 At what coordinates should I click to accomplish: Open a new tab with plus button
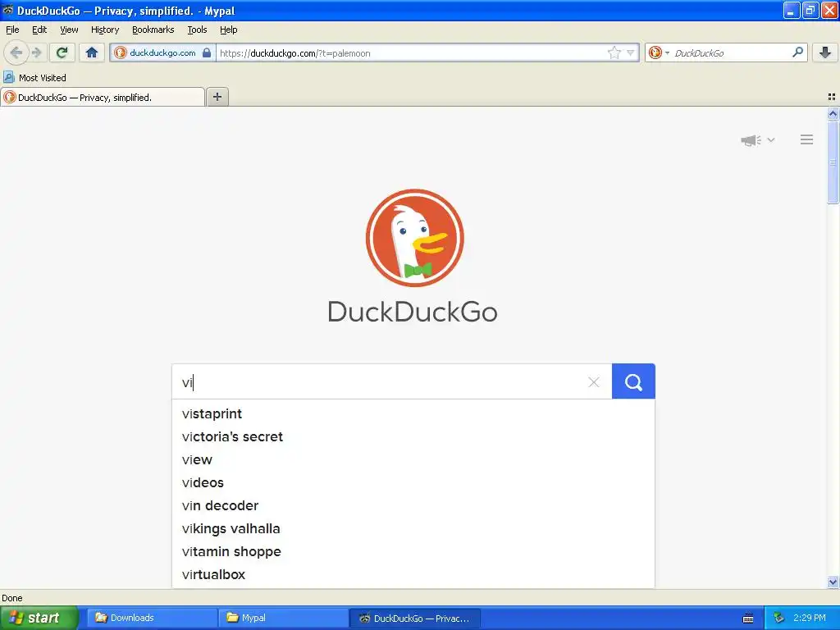click(x=217, y=97)
